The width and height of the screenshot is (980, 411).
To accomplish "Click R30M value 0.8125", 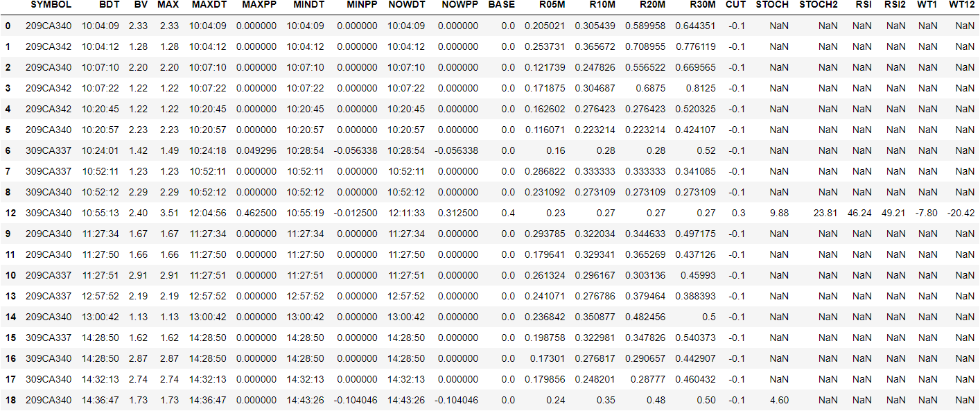I will click(x=701, y=89).
